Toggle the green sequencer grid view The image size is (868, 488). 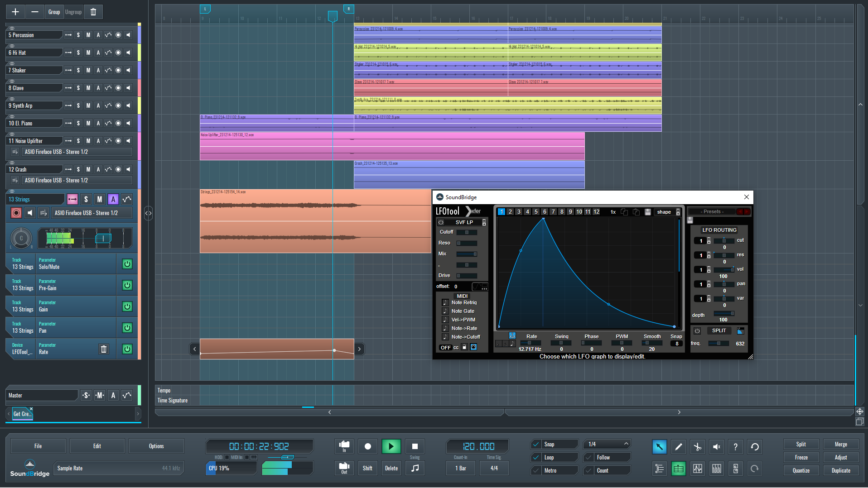click(678, 469)
